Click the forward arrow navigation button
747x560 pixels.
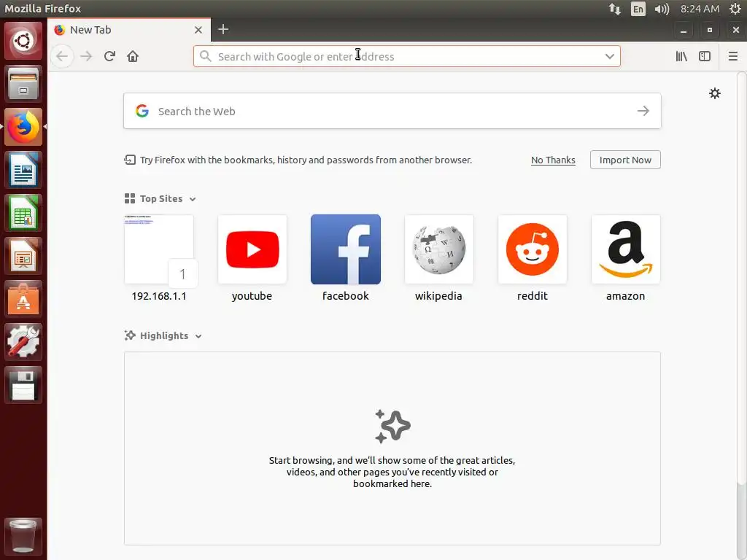coord(86,56)
